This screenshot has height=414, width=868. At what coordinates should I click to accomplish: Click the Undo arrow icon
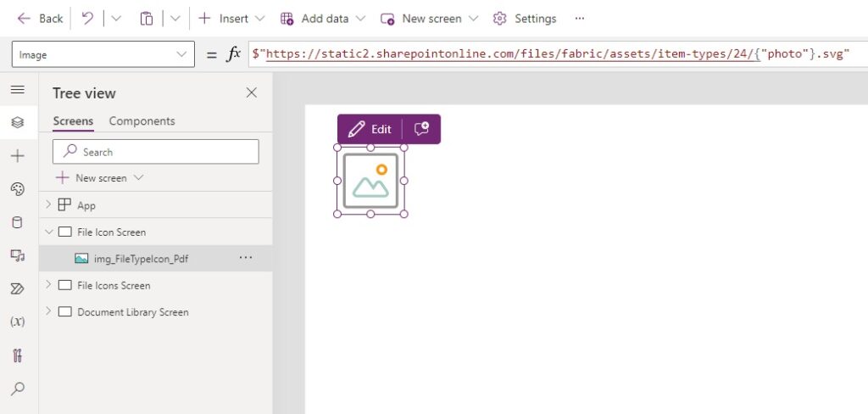(x=87, y=19)
